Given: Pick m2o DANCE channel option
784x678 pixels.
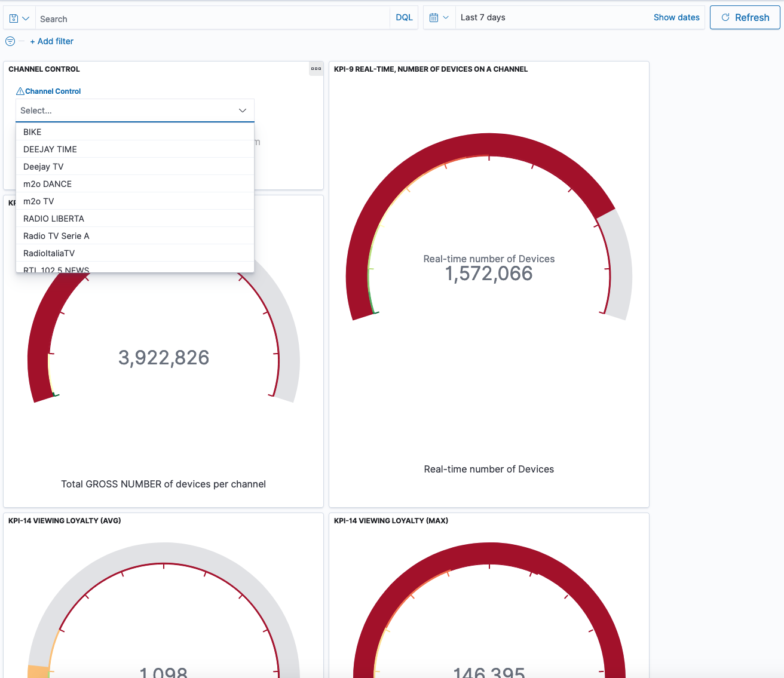Looking at the screenshot, I should click(47, 184).
